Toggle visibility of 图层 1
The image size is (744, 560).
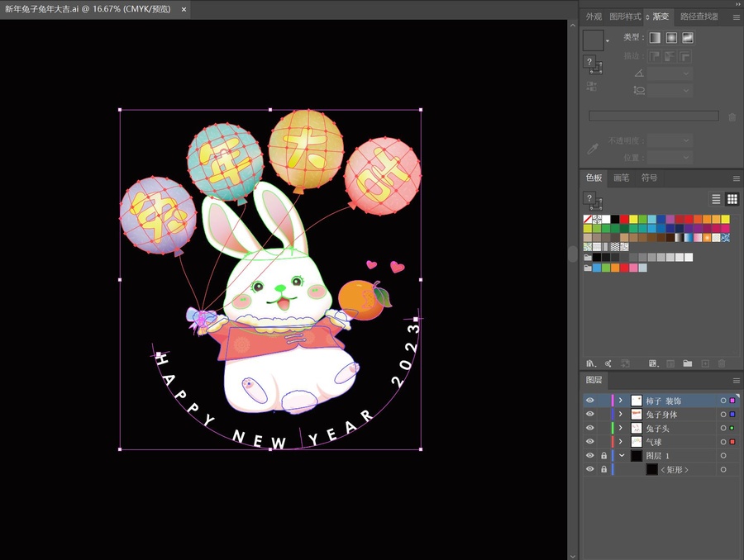tap(589, 456)
